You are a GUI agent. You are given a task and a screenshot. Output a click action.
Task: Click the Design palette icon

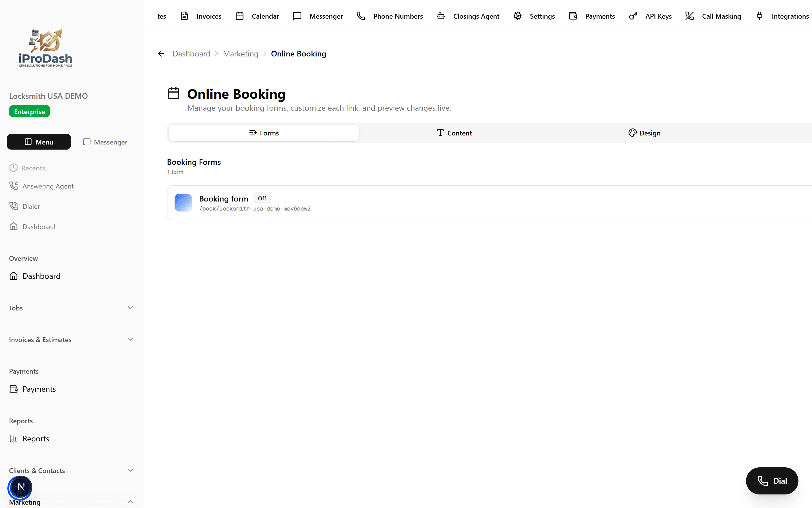tap(632, 133)
